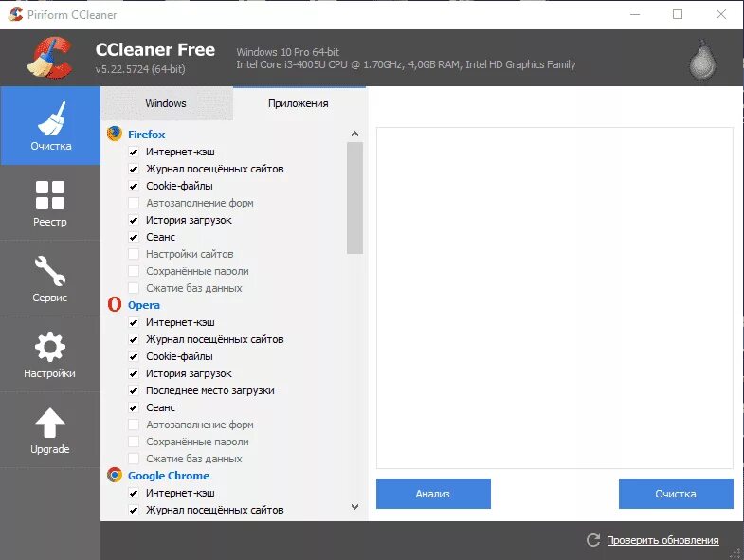Enable Firefox Автозаполнение форм
Viewport: 744px width, 560px height.
[134, 203]
